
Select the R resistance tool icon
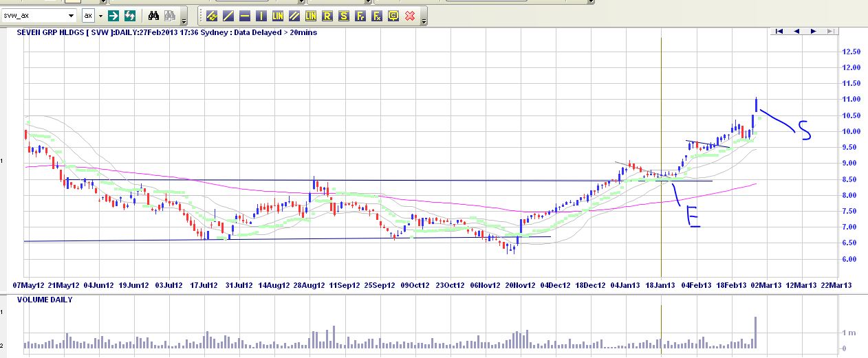coord(327,15)
